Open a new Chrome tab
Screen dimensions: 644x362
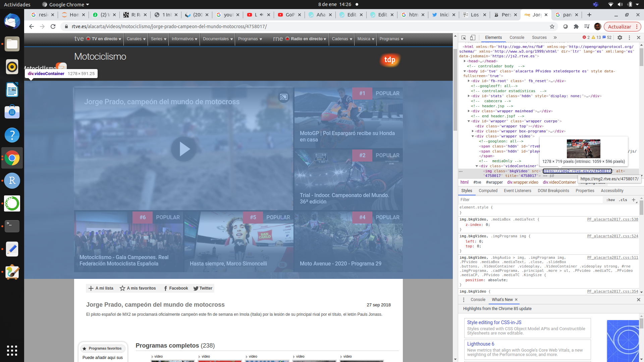click(x=589, y=15)
